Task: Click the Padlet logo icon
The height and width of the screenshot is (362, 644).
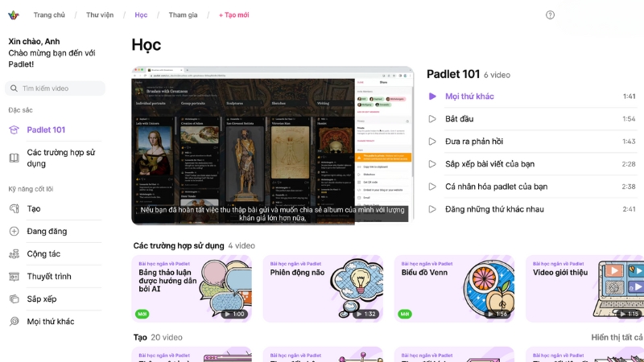Action: [x=14, y=15]
